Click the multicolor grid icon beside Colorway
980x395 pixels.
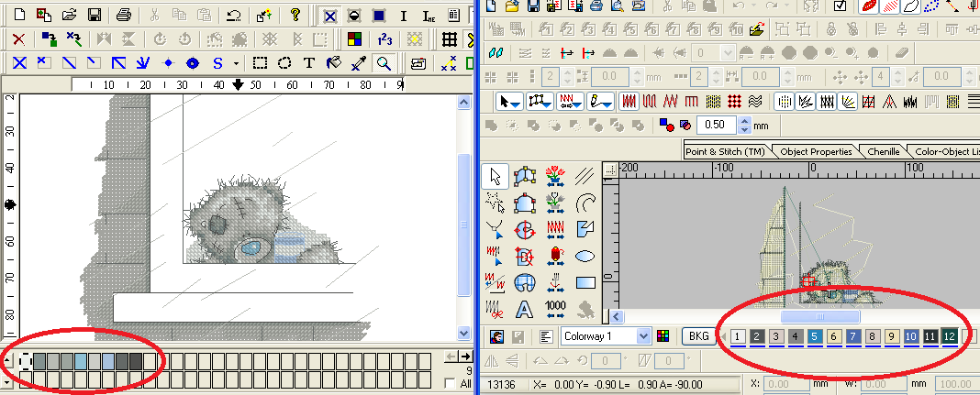pyautogui.click(x=663, y=336)
